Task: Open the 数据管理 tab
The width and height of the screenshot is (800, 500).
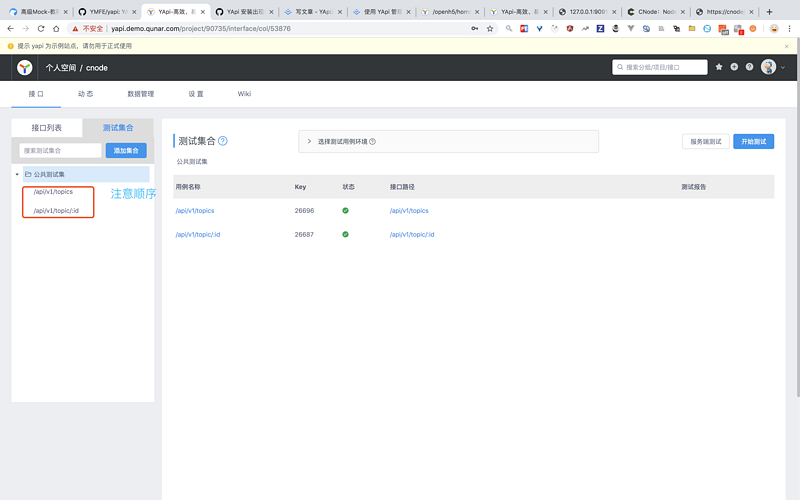Action: [141, 94]
